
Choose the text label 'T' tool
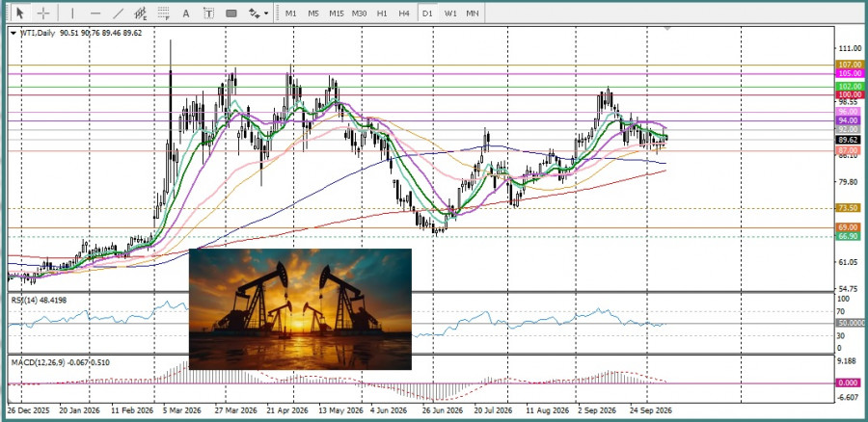tap(208, 13)
